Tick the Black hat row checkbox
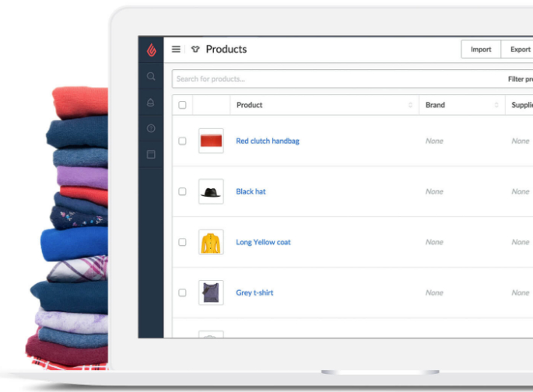The height and width of the screenshot is (392, 533). pyautogui.click(x=182, y=191)
